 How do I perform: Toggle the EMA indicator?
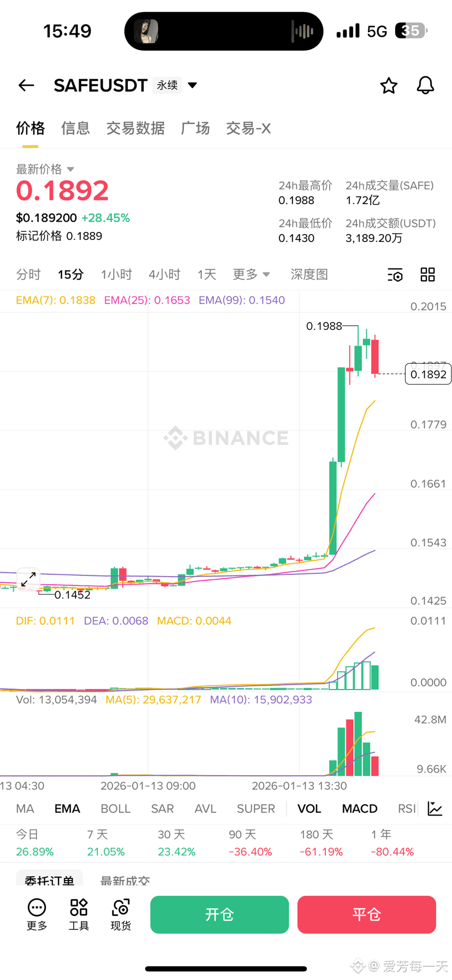[x=67, y=809]
